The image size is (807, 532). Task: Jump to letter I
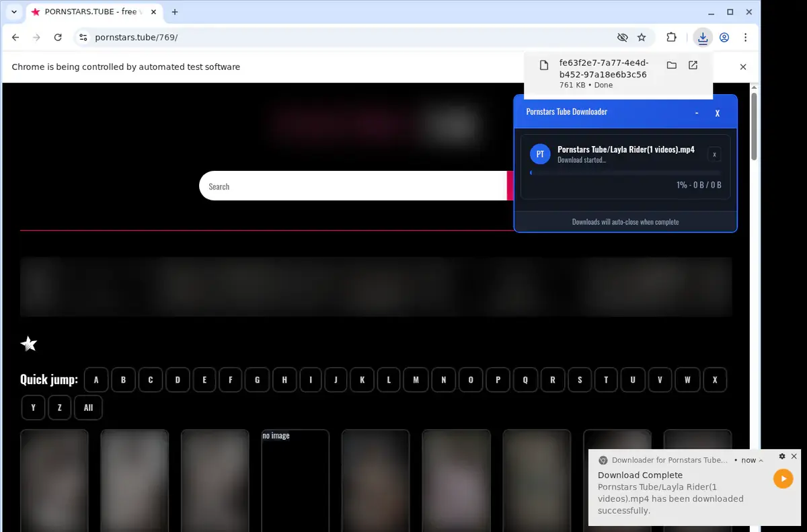pos(311,379)
